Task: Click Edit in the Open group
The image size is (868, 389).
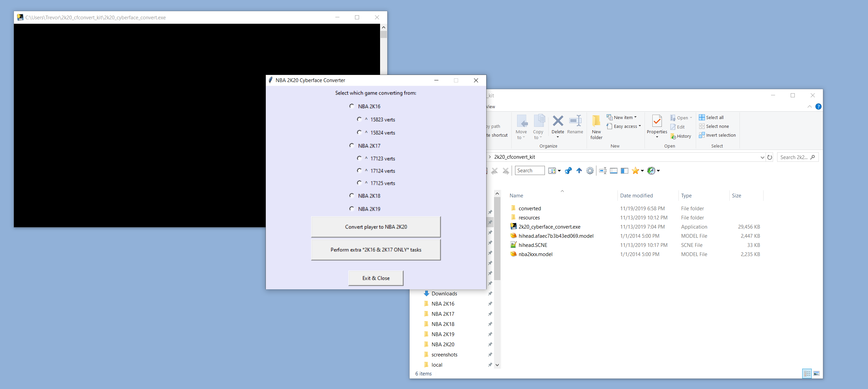Action: [x=677, y=127]
